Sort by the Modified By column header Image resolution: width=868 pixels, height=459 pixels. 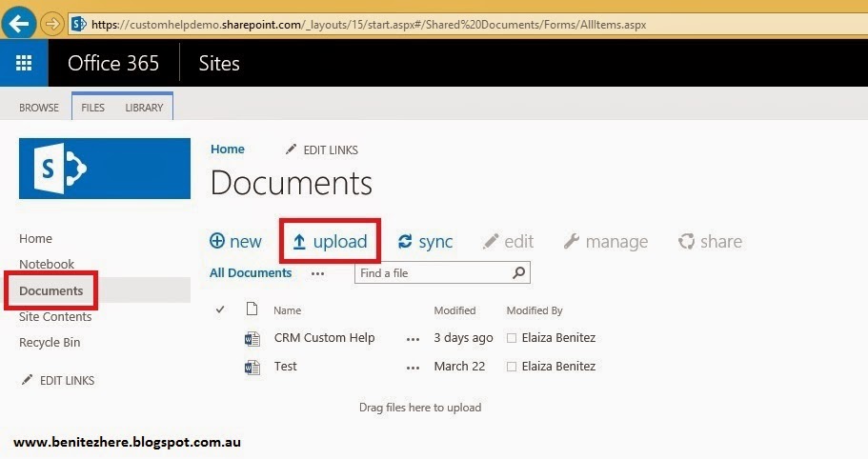[535, 310]
